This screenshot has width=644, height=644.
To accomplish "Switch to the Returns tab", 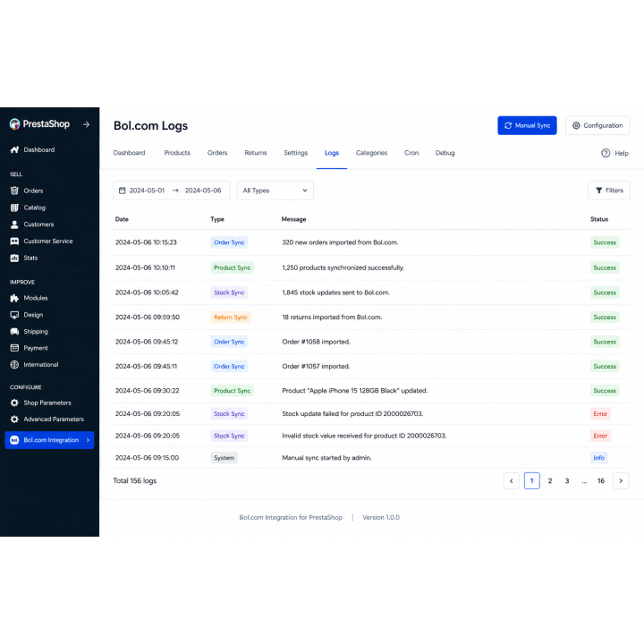I will coord(256,153).
